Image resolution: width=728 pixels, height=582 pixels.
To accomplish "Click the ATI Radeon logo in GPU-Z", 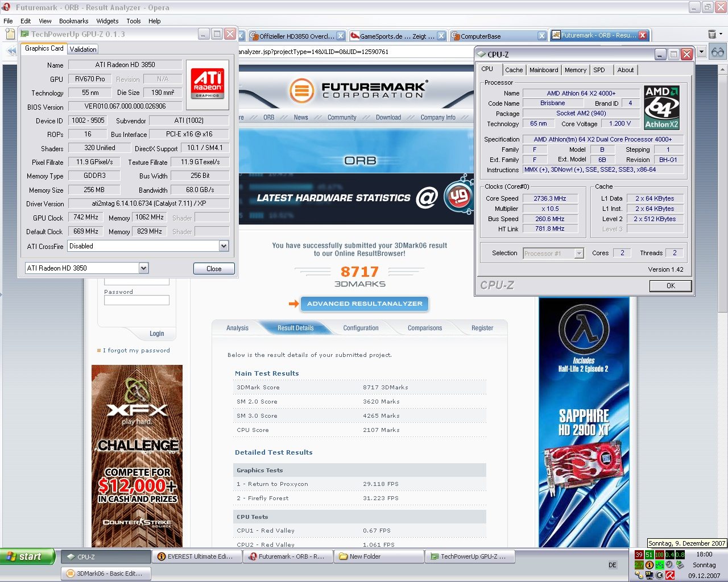I will point(208,85).
